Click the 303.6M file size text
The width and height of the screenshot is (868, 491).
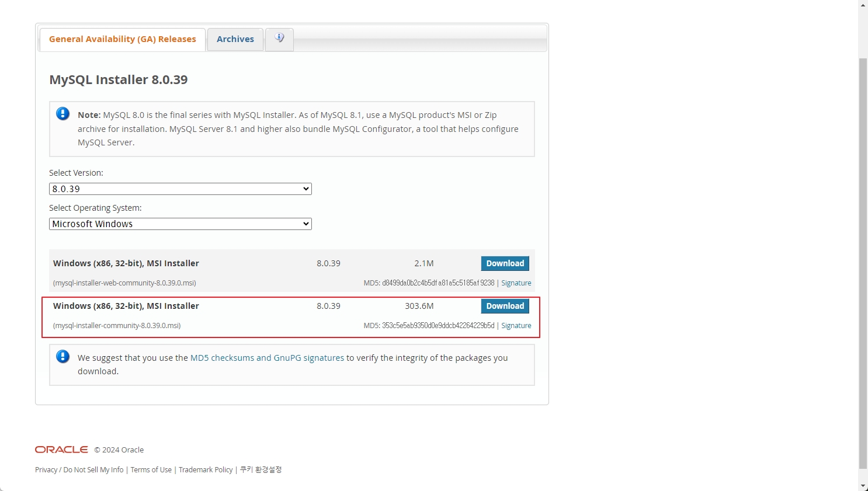(x=419, y=306)
